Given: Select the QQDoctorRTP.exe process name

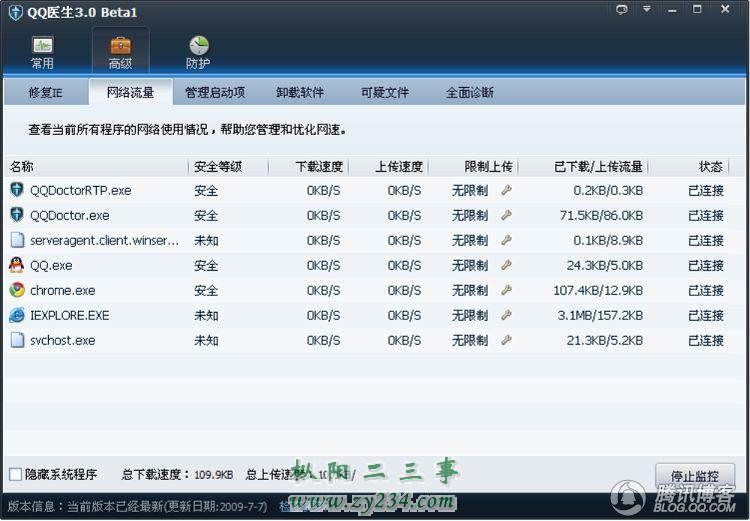Looking at the screenshot, I should click(x=80, y=190).
